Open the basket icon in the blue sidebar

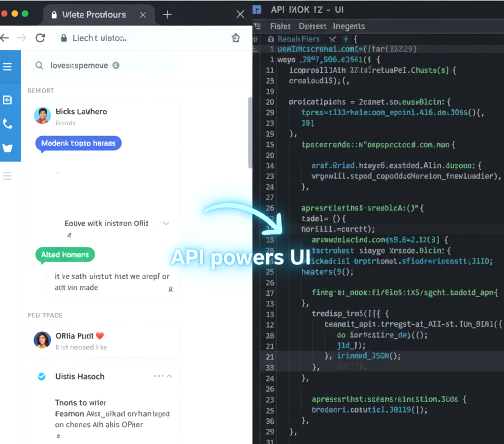click(7, 148)
